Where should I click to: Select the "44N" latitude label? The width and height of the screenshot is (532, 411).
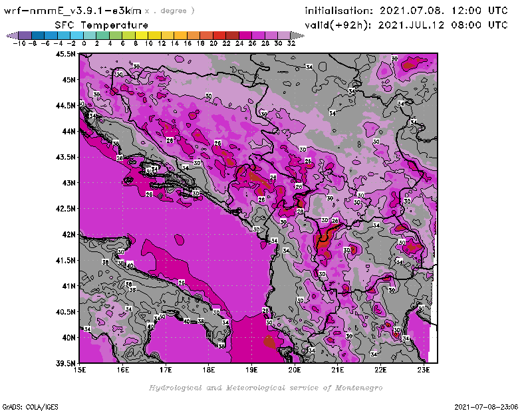pyautogui.click(x=68, y=131)
